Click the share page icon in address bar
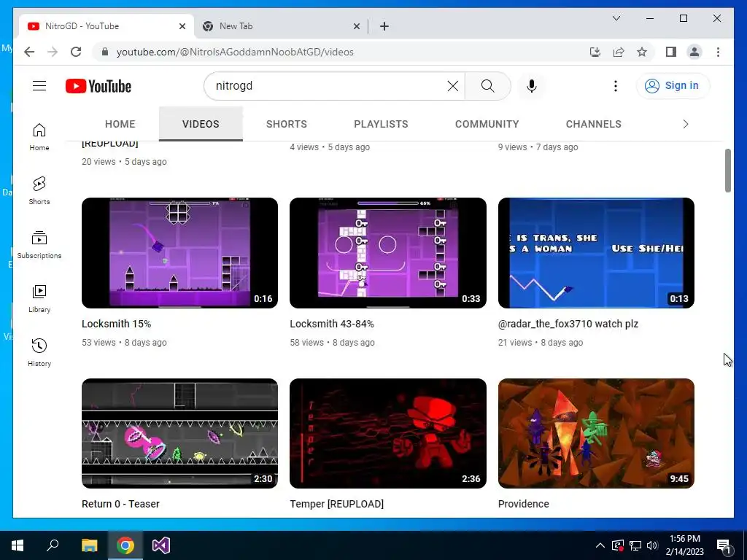The image size is (747, 560). click(619, 52)
